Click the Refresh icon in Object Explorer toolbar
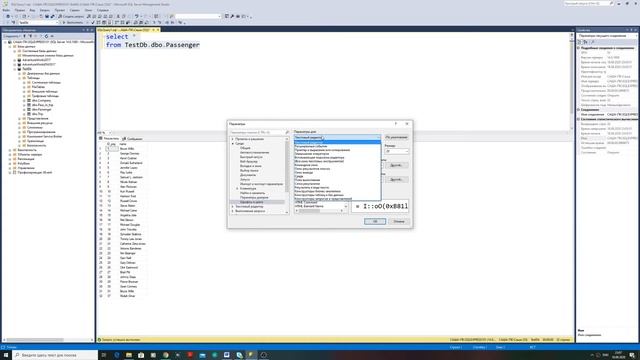 46,36
